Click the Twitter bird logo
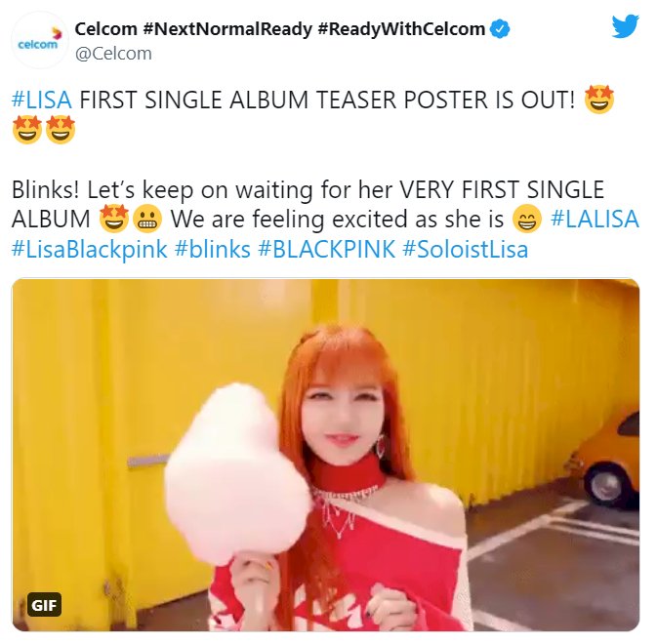This screenshot has width=657, height=644. click(625, 26)
